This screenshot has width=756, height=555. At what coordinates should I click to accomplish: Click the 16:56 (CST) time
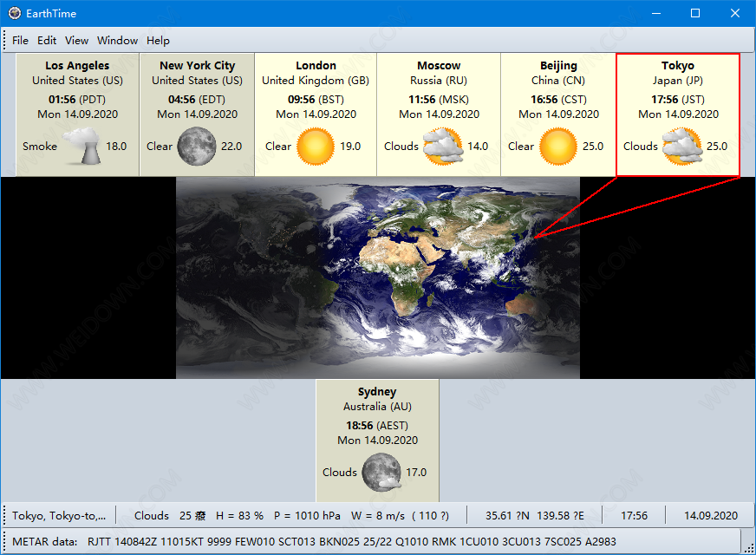click(559, 100)
